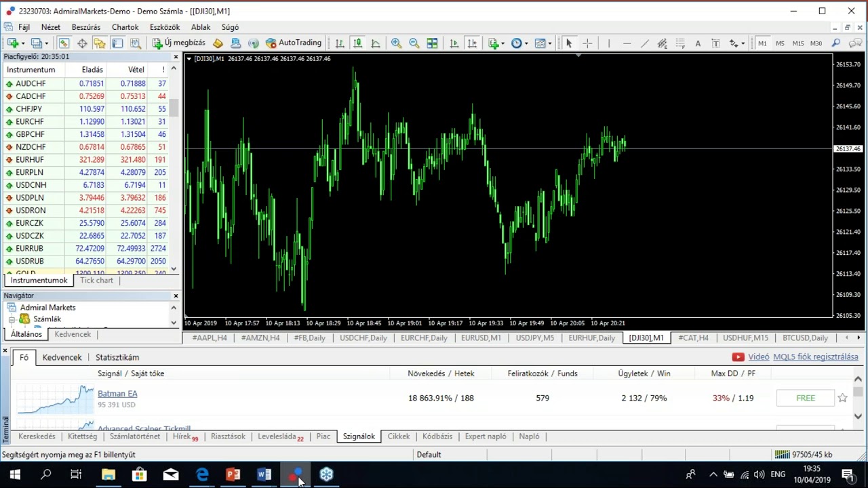Viewport: 868px width, 488px height.
Task: Toggle the Terminal panel toolbar icon
Action: [x=117, y=43]
